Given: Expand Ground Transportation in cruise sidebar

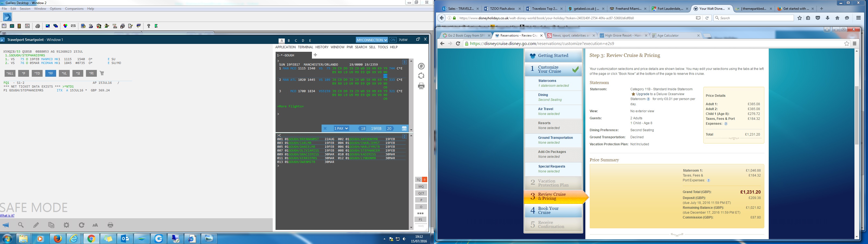Looking at the screenshot, I should (x=553, y=140).
